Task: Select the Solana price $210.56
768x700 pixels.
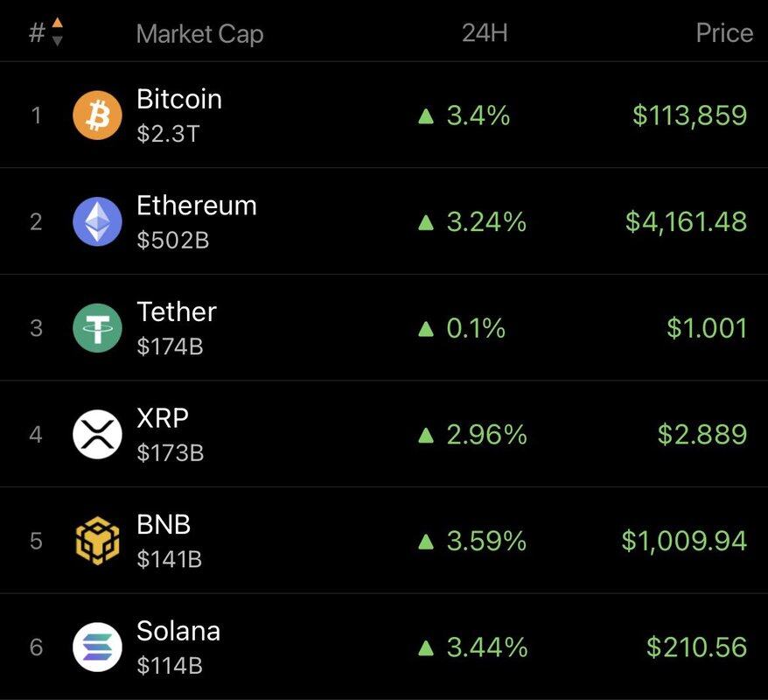Action: (696, 647)
